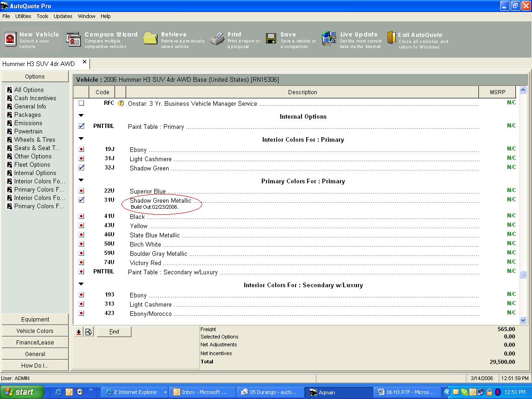
Task: Click the MSRP column header
Action: (x=497, y=92)
